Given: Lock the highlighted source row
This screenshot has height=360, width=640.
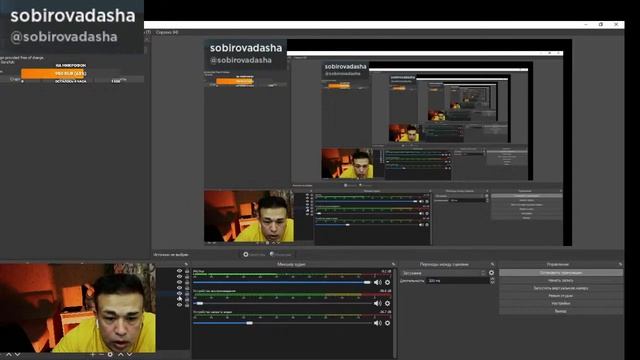Looking at the screenshot, I should pyautogui.click(x=187, y=293).
